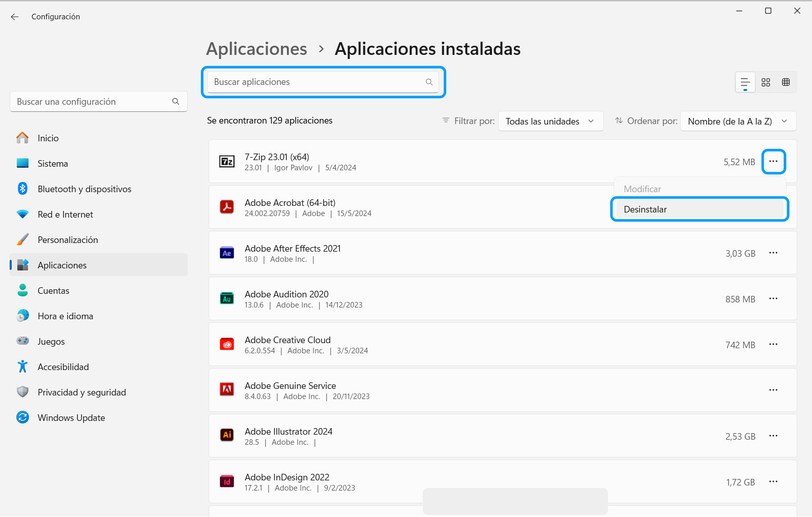Image resolution: width=812 pixels, height=517 pixels.
Task: Open more options for Adobe Genuine Service
Action: (773, 390)
